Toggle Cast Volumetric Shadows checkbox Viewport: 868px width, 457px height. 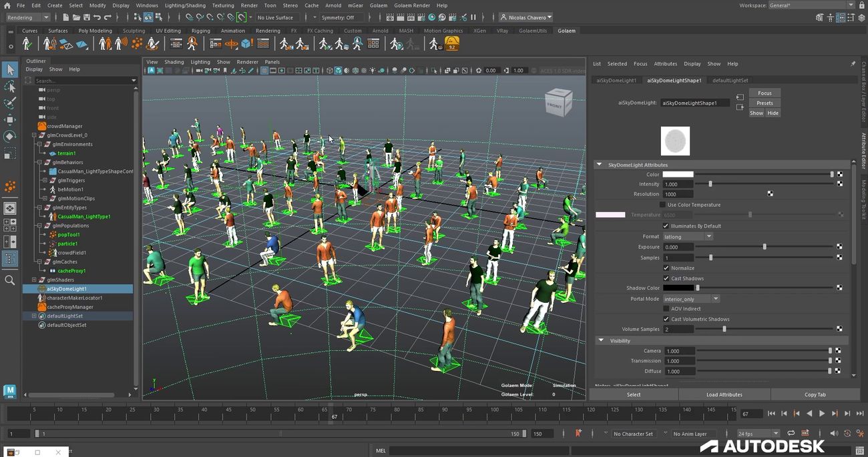coord(666,319)
